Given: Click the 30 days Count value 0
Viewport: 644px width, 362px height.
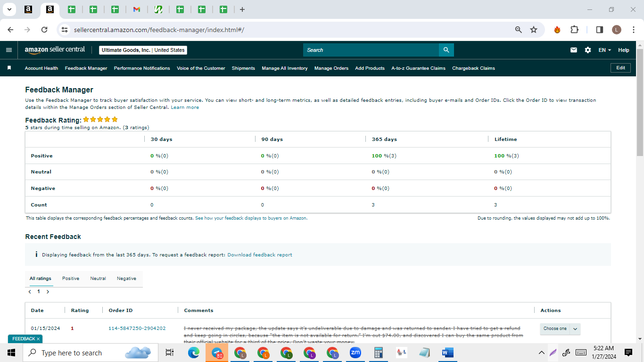Looking at the screenshot, I should [x=152, y=205].
